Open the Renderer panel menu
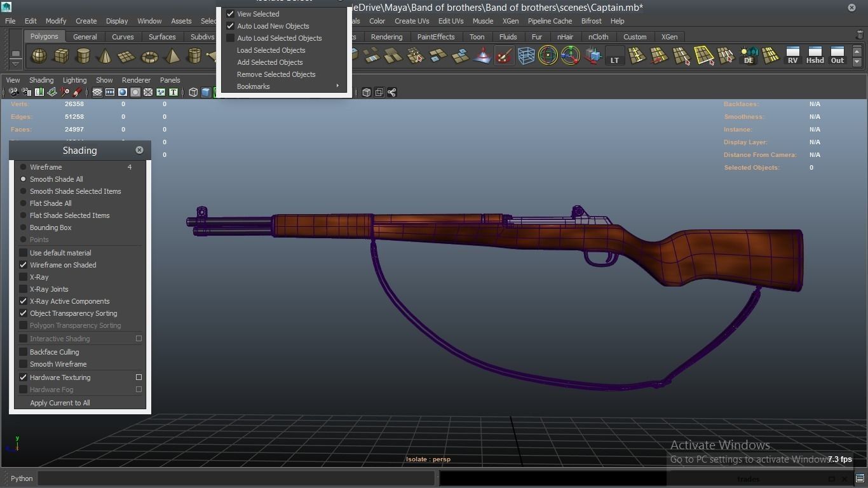This screenshot has width=868, height=488. click(x=136, y=80)
